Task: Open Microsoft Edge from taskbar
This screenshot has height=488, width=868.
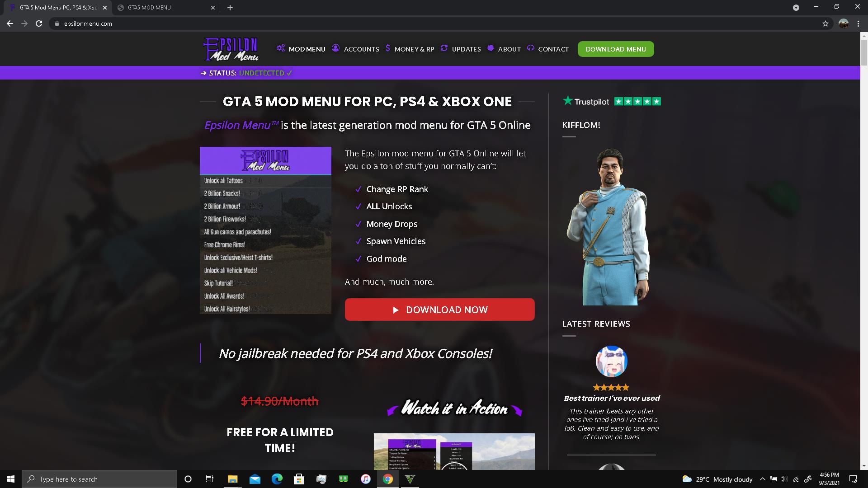Action: coord(277,479)
